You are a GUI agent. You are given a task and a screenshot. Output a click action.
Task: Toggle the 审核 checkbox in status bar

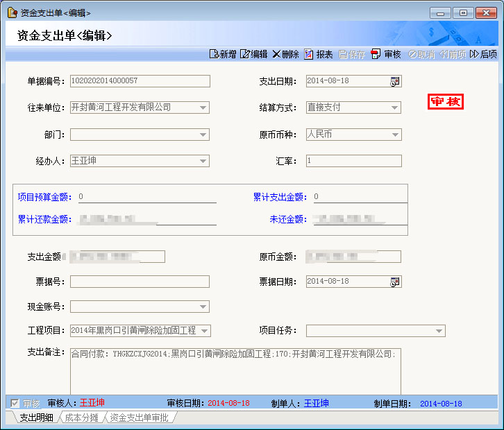coord(15,403)
